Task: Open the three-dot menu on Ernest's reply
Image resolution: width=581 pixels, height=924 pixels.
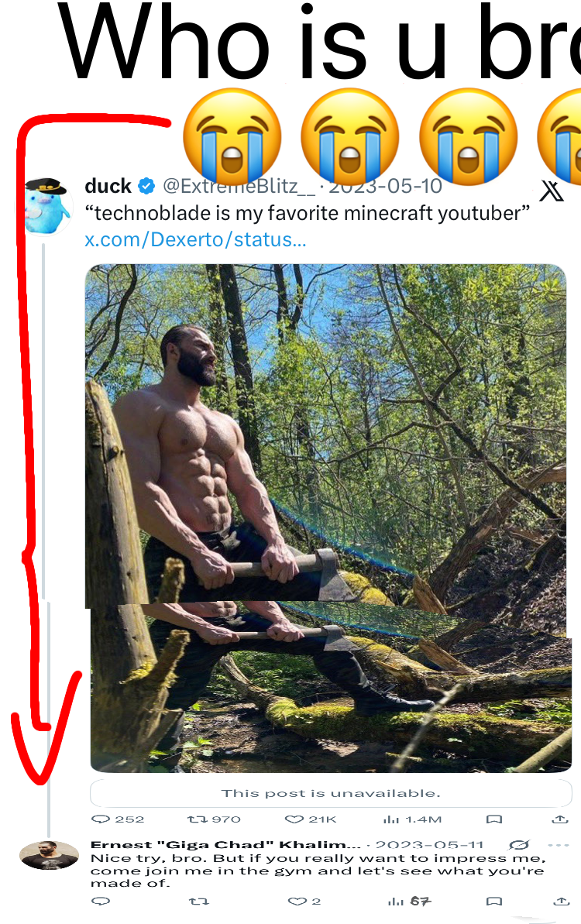Action: (x=559, y=845)
